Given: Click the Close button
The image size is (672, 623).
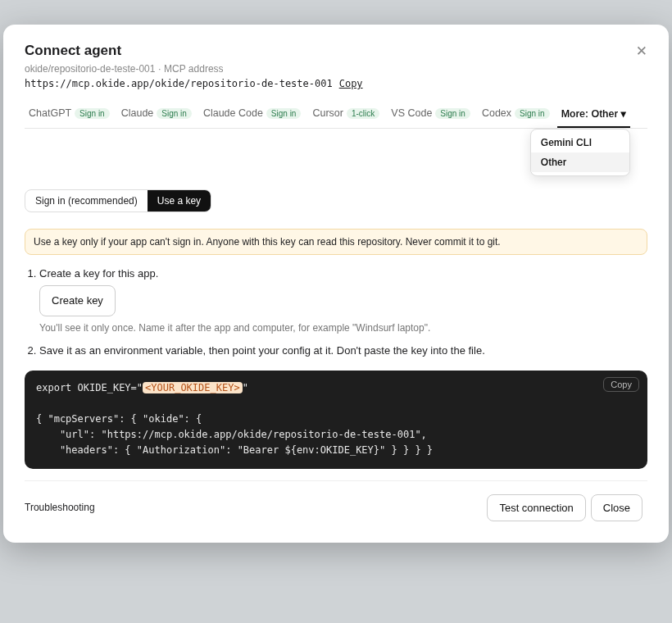Looking at the screenshot, I should tap(616, 507).
